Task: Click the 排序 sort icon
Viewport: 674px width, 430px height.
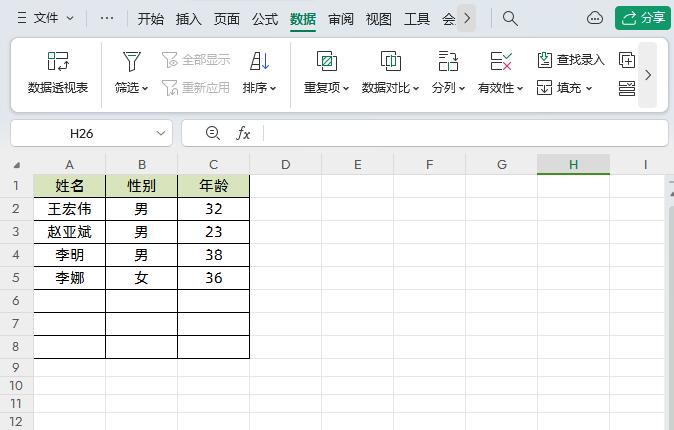Action: click(260, 61)
